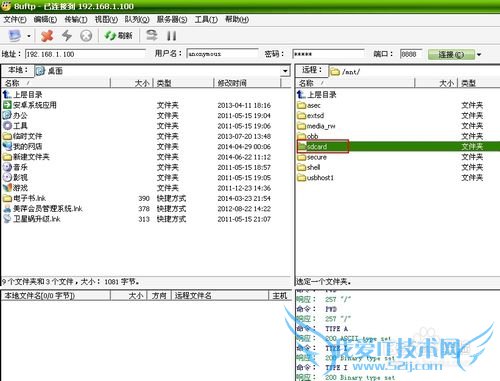The height and width of the screenshot is (381, 500).
Task: Open the 文件(F) menu
Action: [x=15, y=20]
